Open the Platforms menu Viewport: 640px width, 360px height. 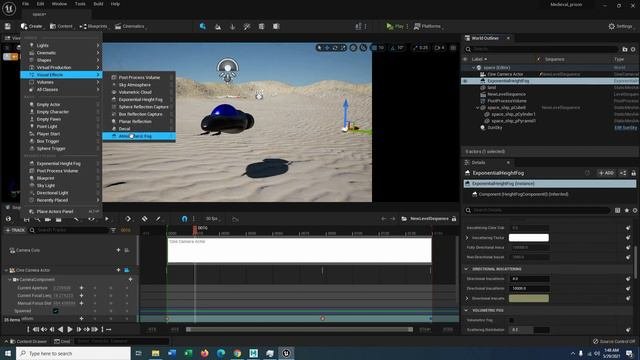(428, 26)
